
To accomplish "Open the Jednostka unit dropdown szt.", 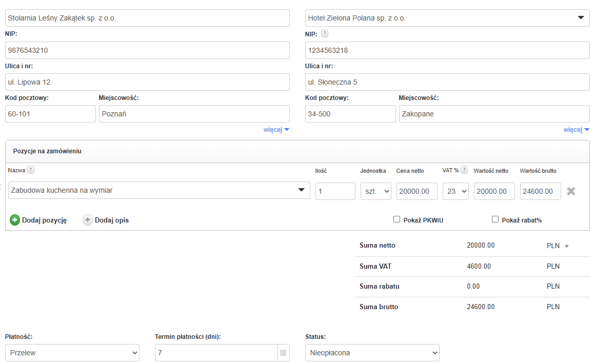I will (376, 191).
